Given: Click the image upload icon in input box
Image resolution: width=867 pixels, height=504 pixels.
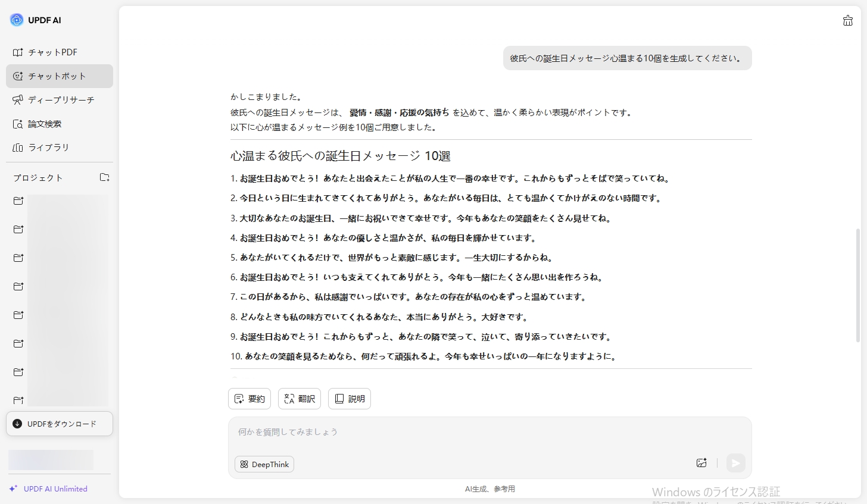Looking at the screenshot, I should (701, 463).
